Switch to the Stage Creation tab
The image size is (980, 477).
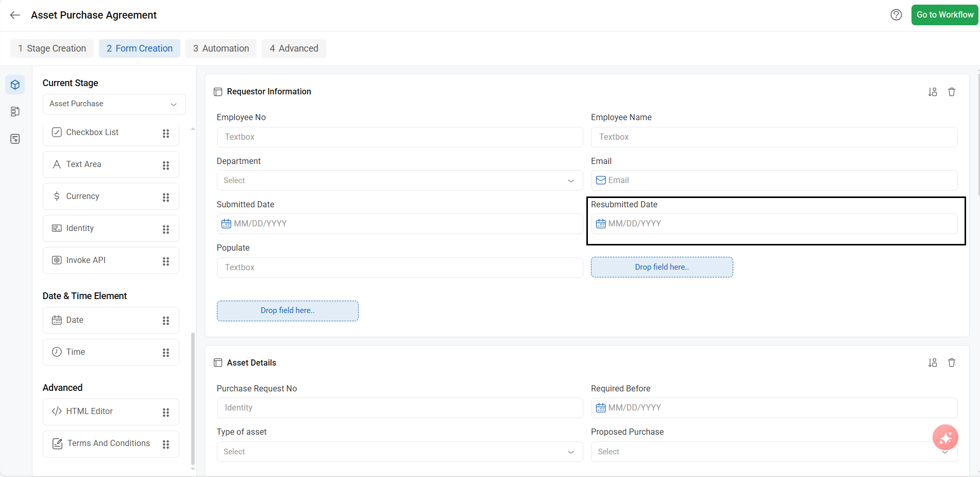52,48
